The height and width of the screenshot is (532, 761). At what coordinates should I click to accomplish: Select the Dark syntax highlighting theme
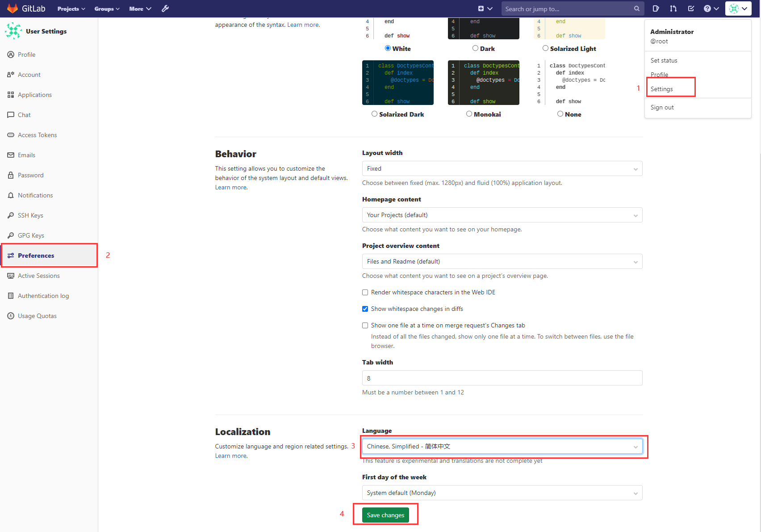[475, 48]
